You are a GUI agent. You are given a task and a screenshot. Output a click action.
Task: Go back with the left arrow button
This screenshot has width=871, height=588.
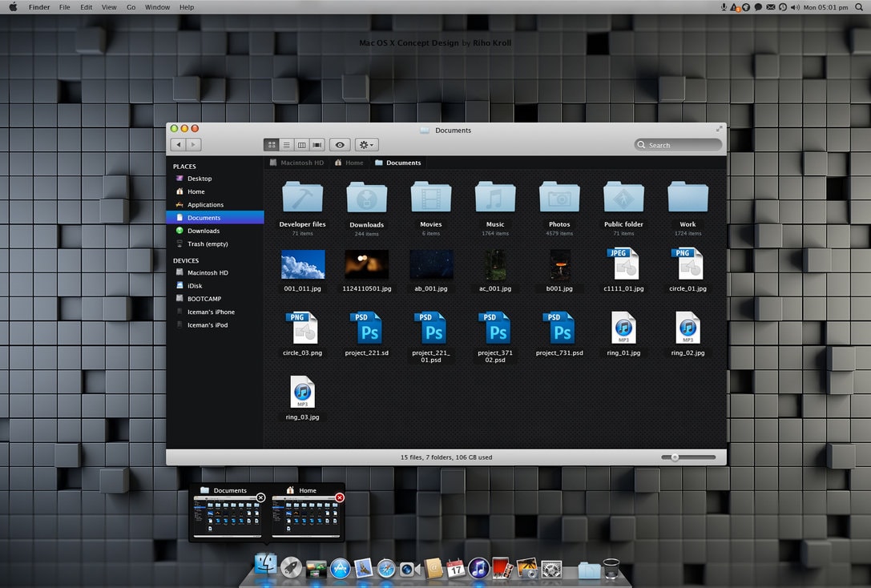[179, 145]
